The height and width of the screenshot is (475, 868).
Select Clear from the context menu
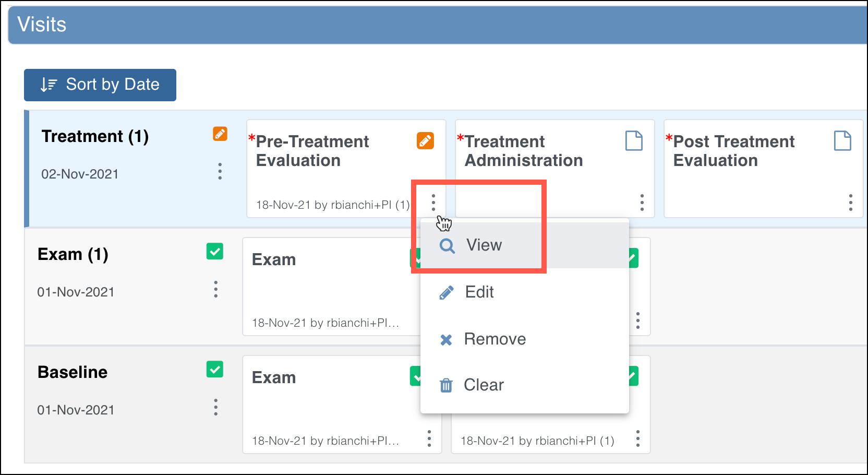[x=483, y=385]
